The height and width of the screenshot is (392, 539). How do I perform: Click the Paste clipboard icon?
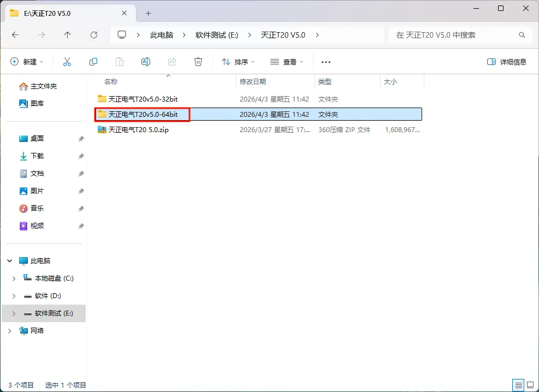point(119,62)
